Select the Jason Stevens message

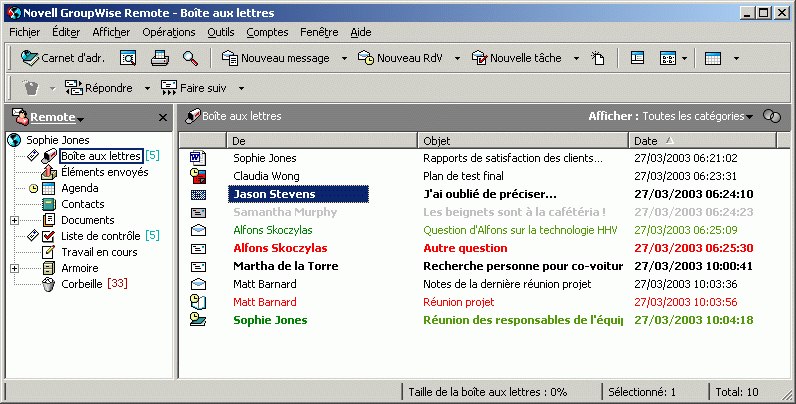click(298, 194)
